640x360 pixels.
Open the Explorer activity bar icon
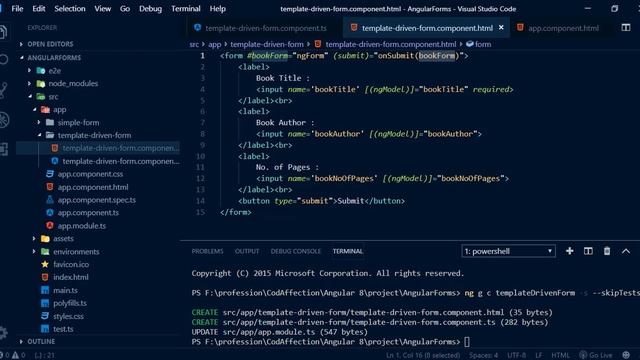(3, 32)
